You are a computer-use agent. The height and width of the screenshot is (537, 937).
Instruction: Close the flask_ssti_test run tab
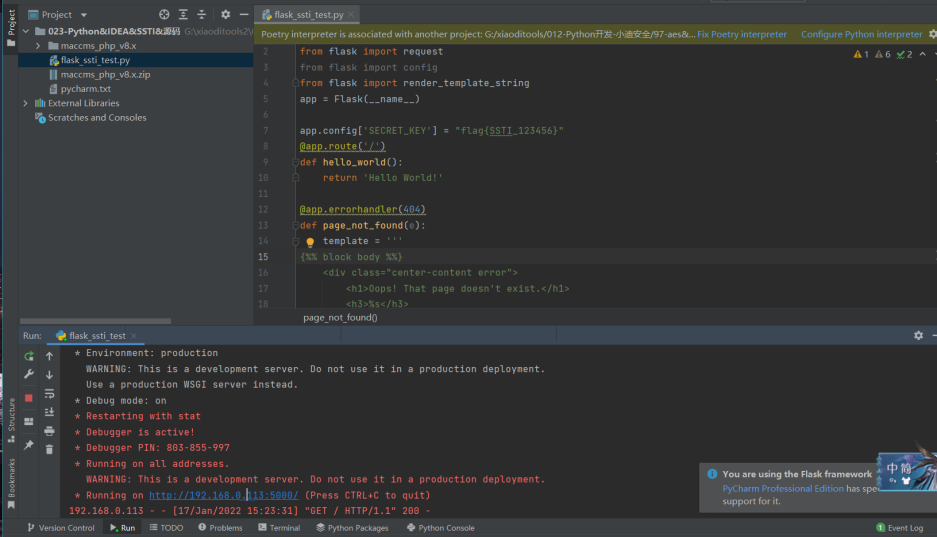[134, 336]
